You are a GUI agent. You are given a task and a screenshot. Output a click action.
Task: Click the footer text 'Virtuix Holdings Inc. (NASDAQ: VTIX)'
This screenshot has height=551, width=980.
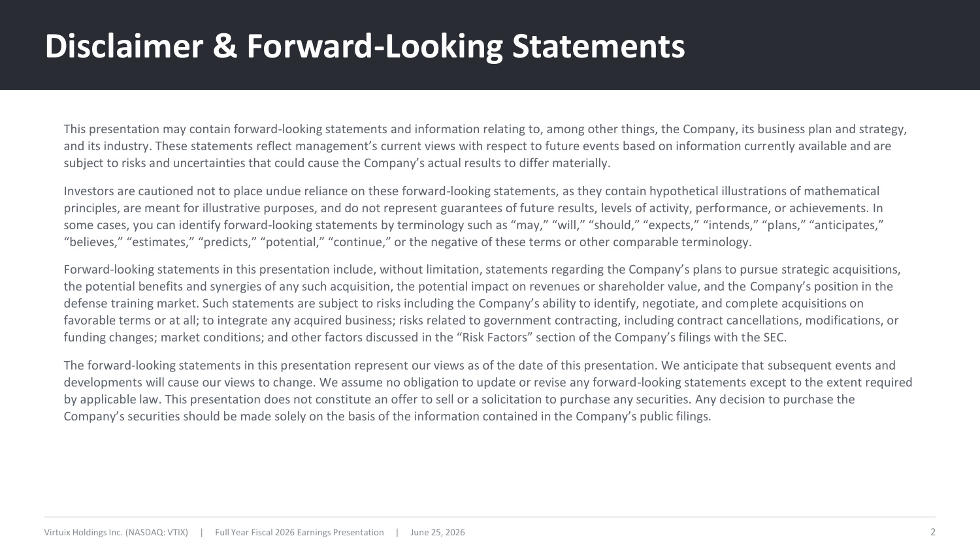116,533
